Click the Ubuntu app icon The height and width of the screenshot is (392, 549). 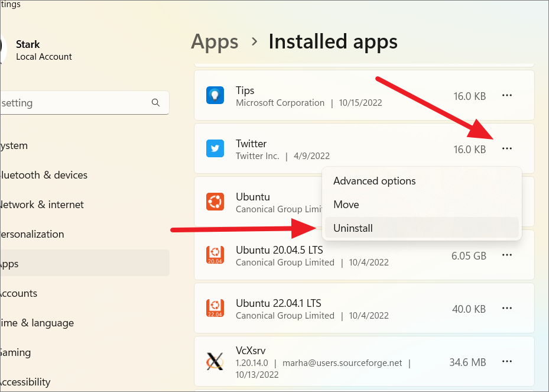215,202
